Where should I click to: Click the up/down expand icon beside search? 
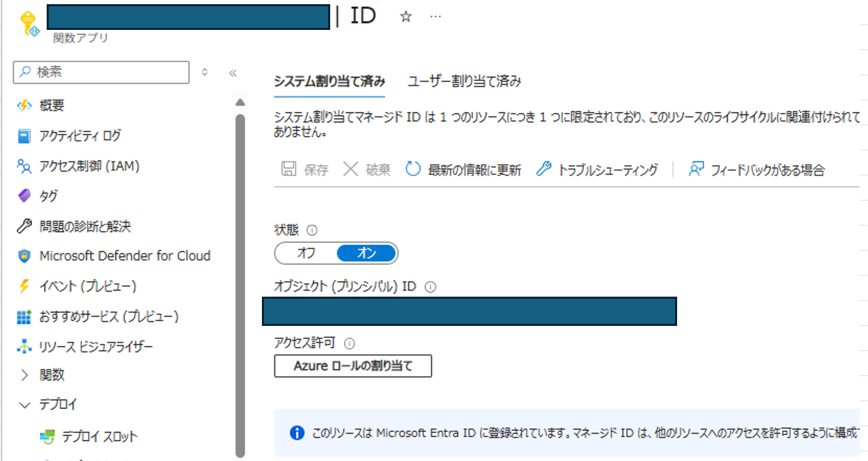(x=204, y=72)
